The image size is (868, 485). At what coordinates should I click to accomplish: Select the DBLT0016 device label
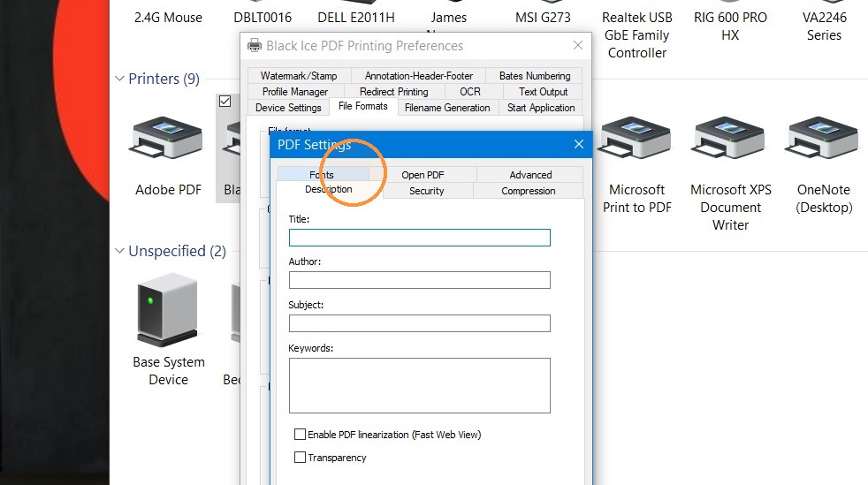click(x=263, y=18)
